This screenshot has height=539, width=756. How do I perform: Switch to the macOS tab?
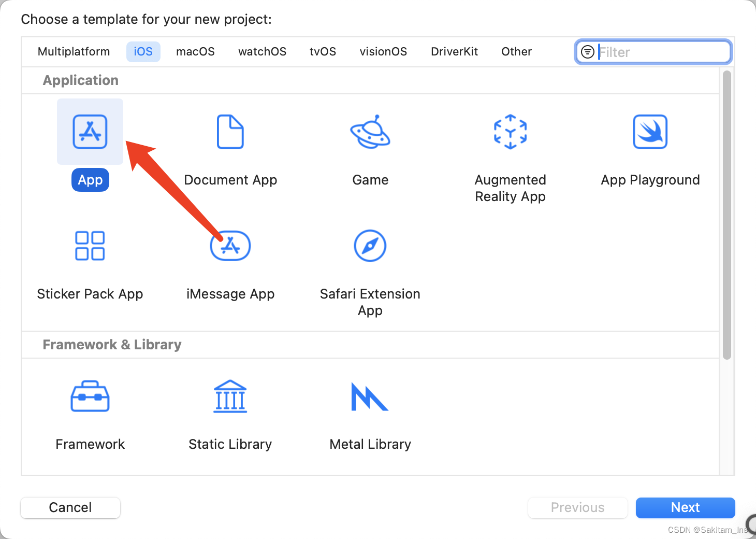(x=195, y=52)
